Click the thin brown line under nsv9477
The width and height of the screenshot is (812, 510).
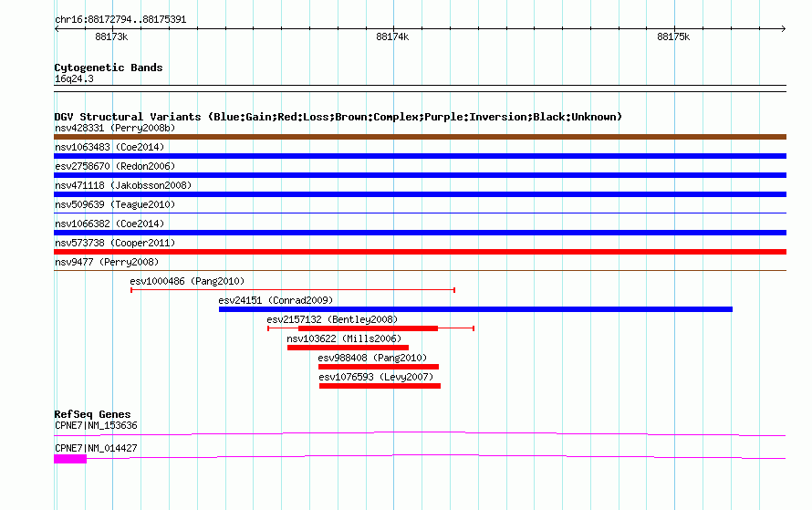coord(420,270)
